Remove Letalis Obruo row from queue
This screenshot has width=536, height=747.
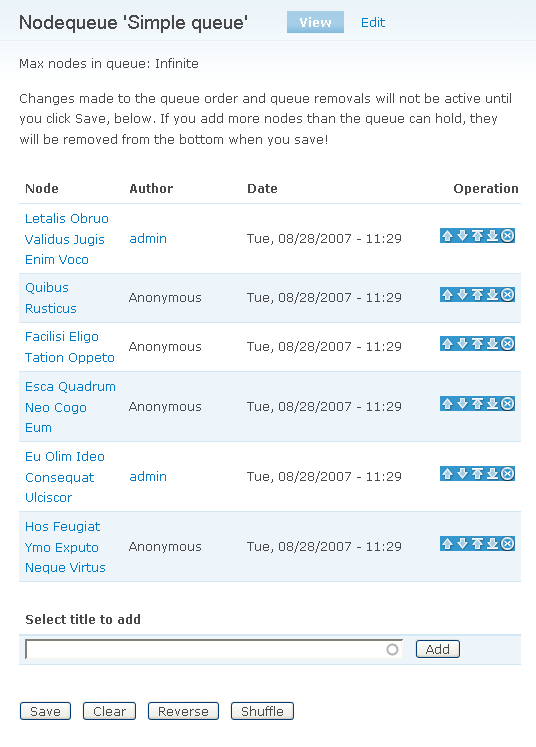[508, 236]
